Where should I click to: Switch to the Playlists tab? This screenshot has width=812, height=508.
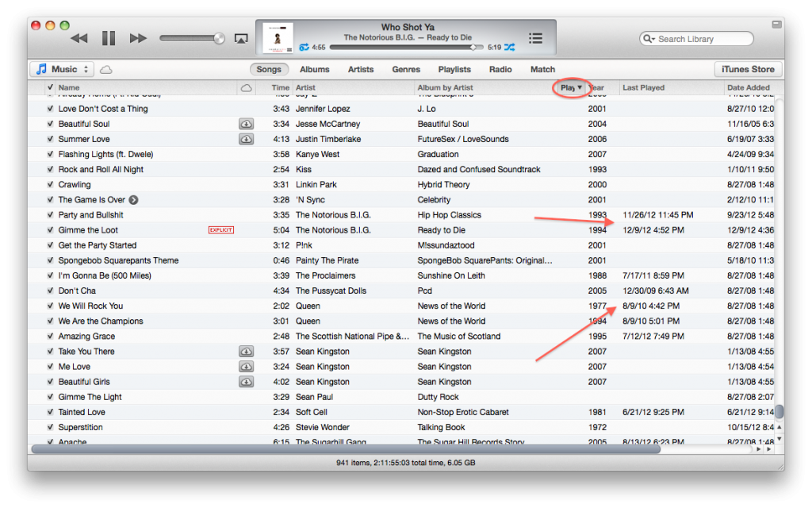point(454,70)
